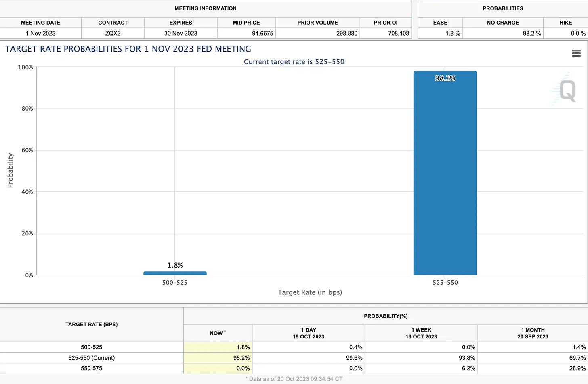
Task: Click the EASE probability value 1.8 %
Action: coord(453,33)
